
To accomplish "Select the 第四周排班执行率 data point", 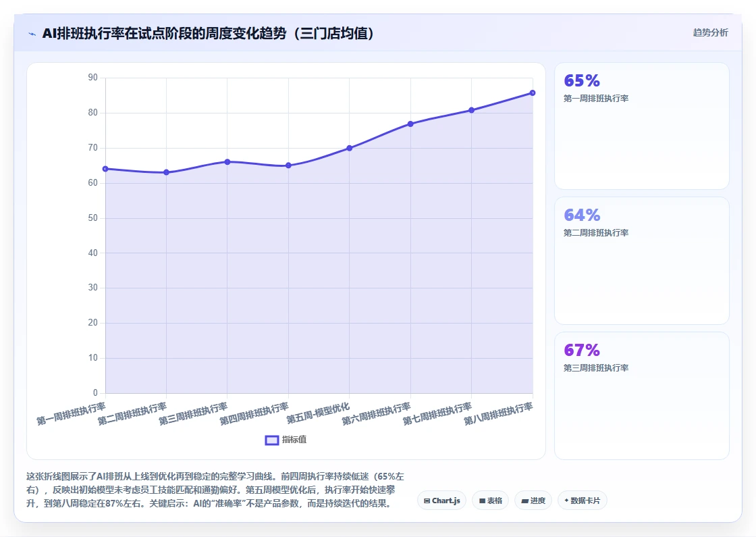I will (x=288, y=165).
